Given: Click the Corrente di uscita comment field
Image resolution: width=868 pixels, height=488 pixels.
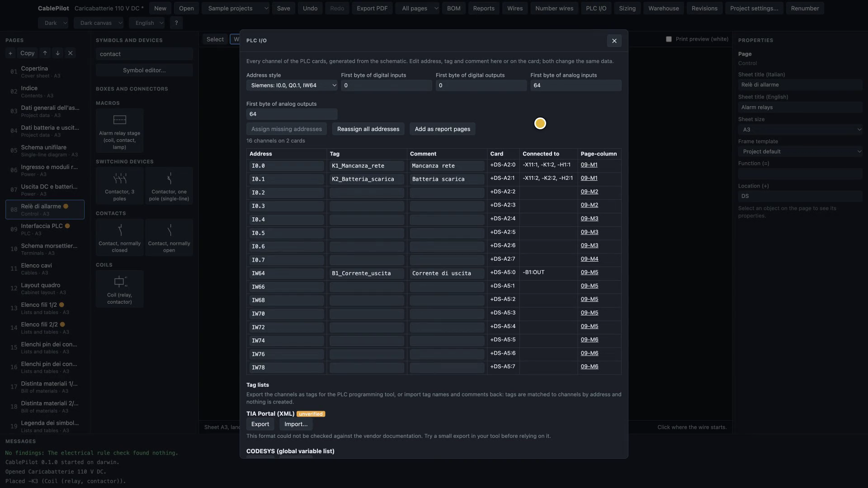Looking at the screenshot, I should [x=447, y=273].
